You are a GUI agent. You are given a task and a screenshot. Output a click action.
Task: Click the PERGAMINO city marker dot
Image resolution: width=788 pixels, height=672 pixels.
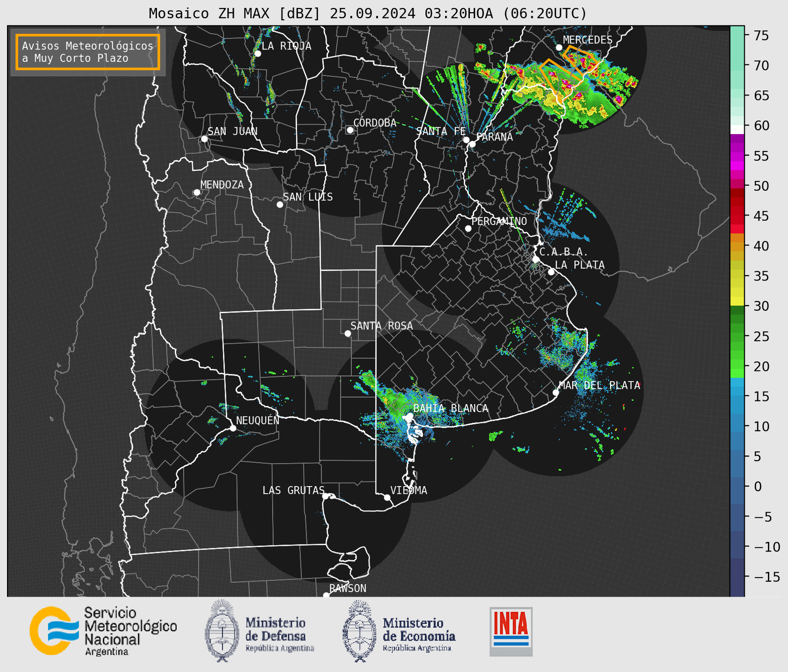(x=468, y=229)
